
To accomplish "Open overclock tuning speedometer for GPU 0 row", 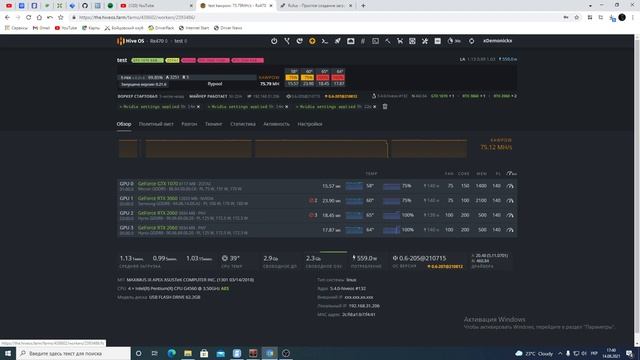I will (510, 186).
